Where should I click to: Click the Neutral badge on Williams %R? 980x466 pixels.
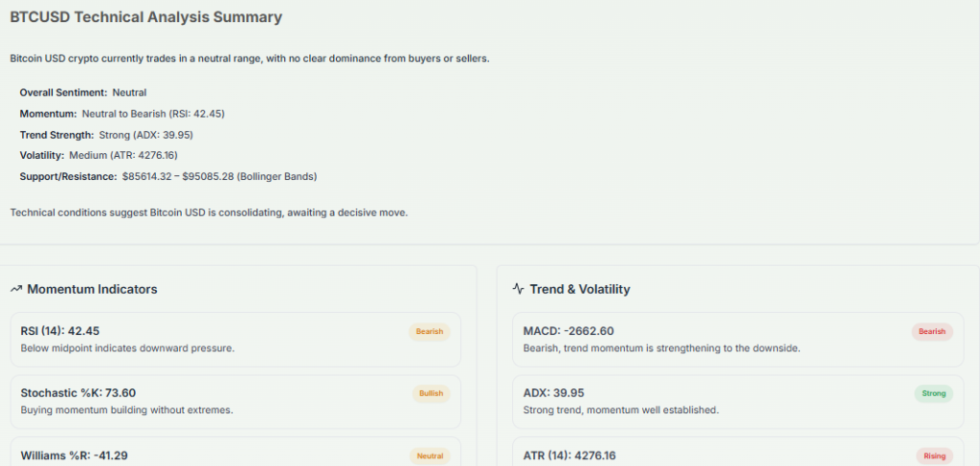[x=430, y=456]
